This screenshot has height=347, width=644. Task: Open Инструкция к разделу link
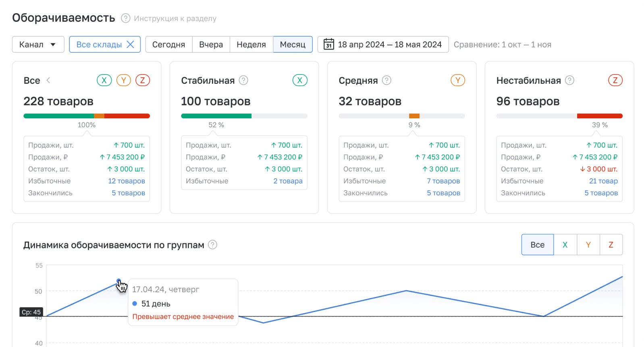pyautogui.click(x=175, y=19)
